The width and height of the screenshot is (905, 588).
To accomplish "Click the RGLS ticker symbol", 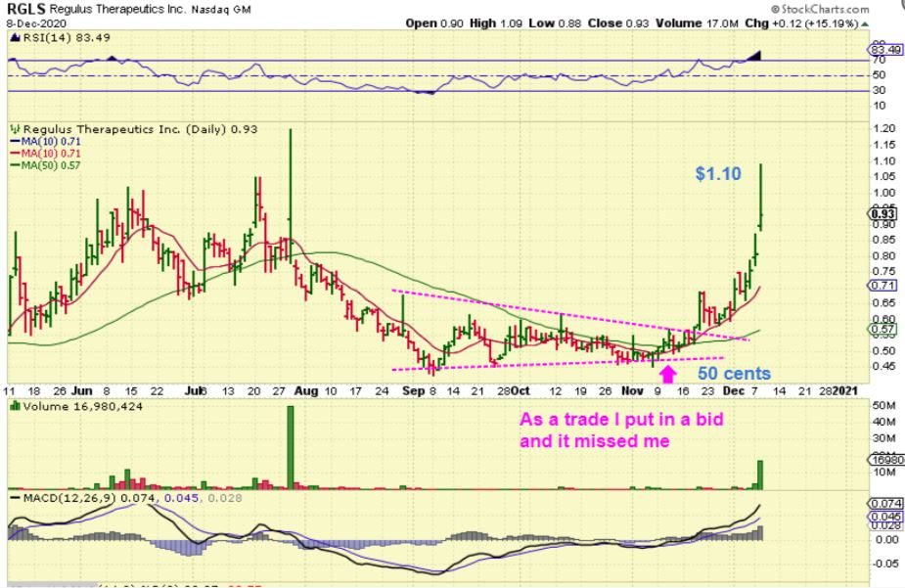I will [x=26, y=9].
